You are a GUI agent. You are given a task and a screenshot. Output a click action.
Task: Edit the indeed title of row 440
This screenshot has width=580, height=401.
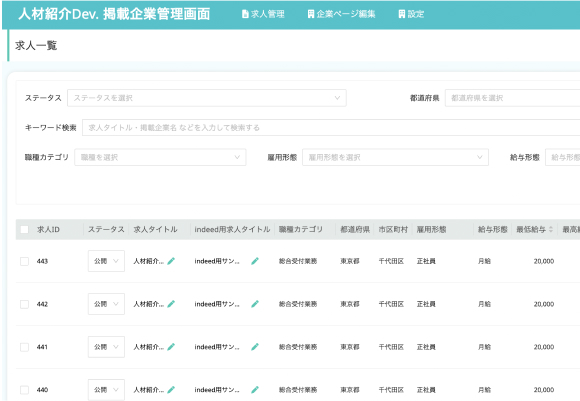click(255, 390)
